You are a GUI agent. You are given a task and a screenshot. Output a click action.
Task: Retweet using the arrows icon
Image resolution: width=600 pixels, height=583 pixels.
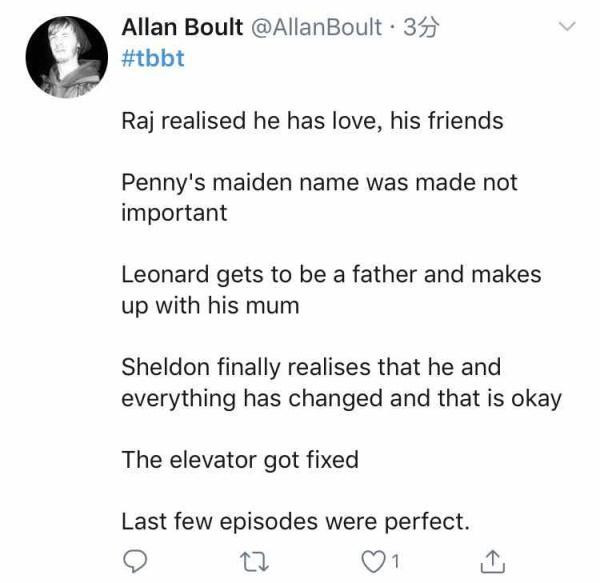click(254, 562)
